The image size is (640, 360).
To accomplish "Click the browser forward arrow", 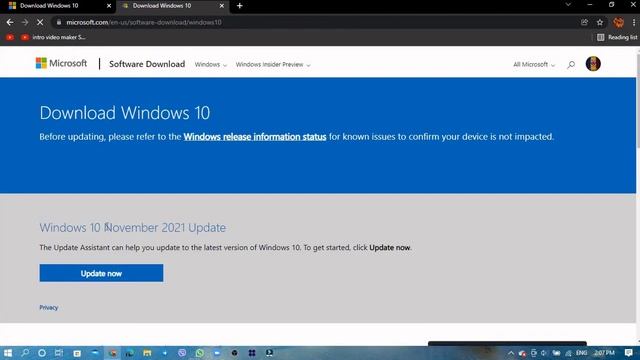I will click(25, 22).
